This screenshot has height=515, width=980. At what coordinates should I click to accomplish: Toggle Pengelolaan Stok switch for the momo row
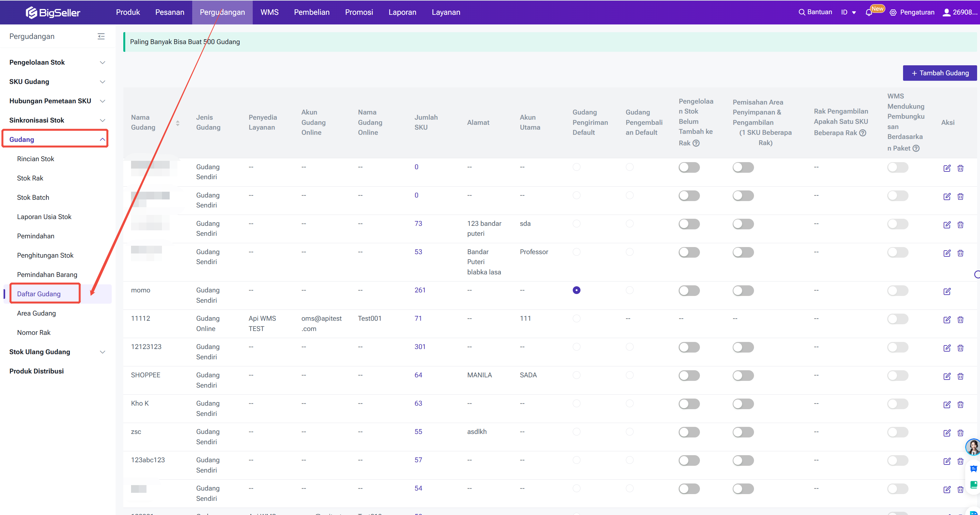click(689, 291)
